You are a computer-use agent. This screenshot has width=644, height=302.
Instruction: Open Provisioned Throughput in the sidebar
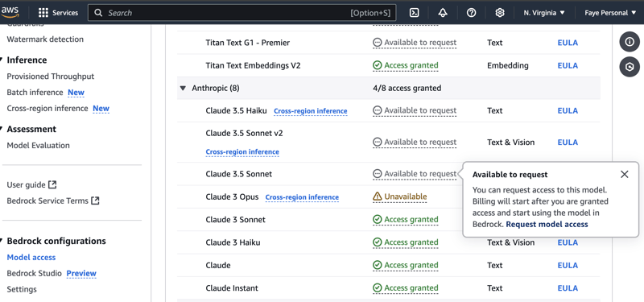[x=51, y=77]
